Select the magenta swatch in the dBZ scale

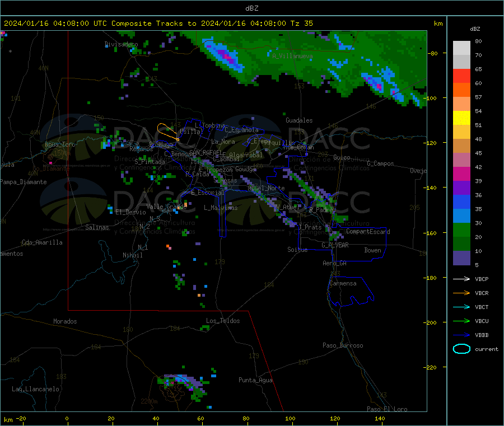461,174
